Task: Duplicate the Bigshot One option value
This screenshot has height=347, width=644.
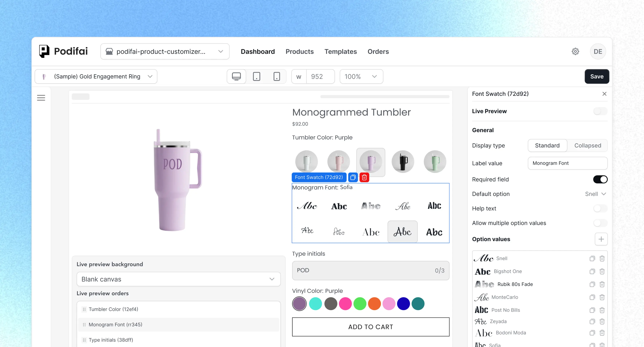Action: coord(592,271)
